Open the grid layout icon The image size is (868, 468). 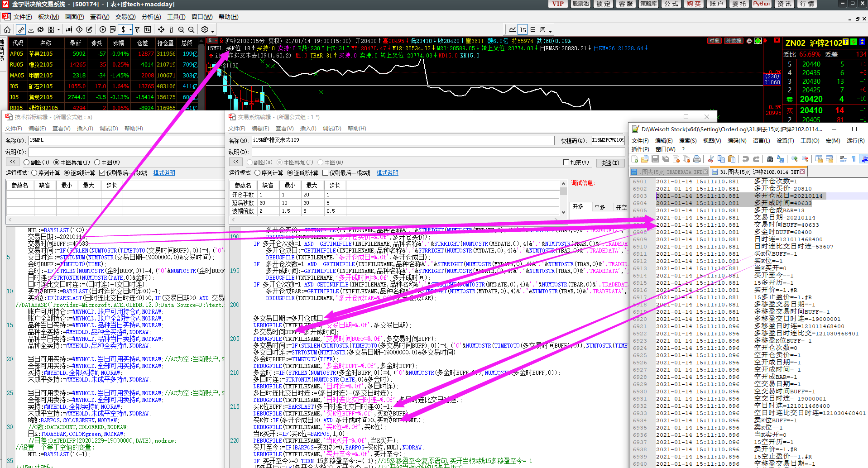[51, 29]
